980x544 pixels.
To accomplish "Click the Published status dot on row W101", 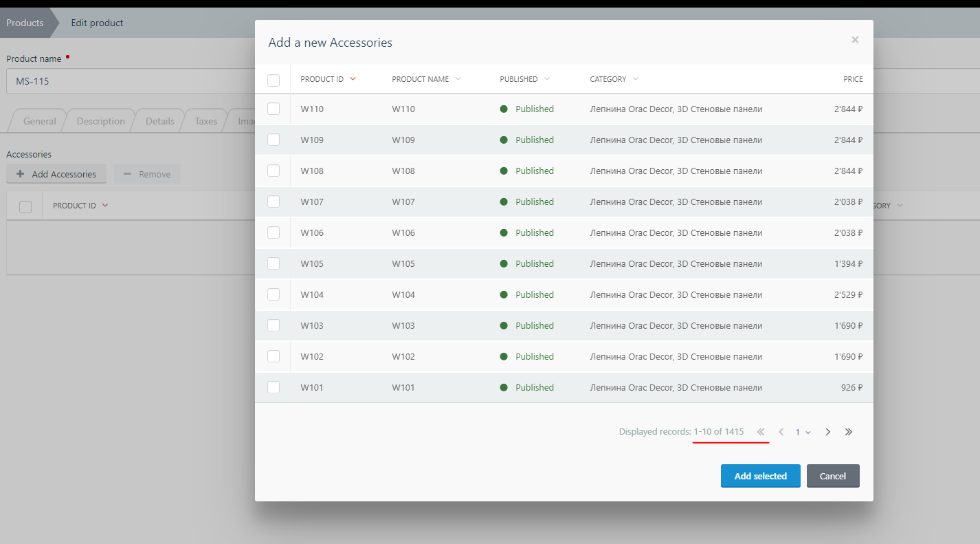I will [x=505, y=387].
